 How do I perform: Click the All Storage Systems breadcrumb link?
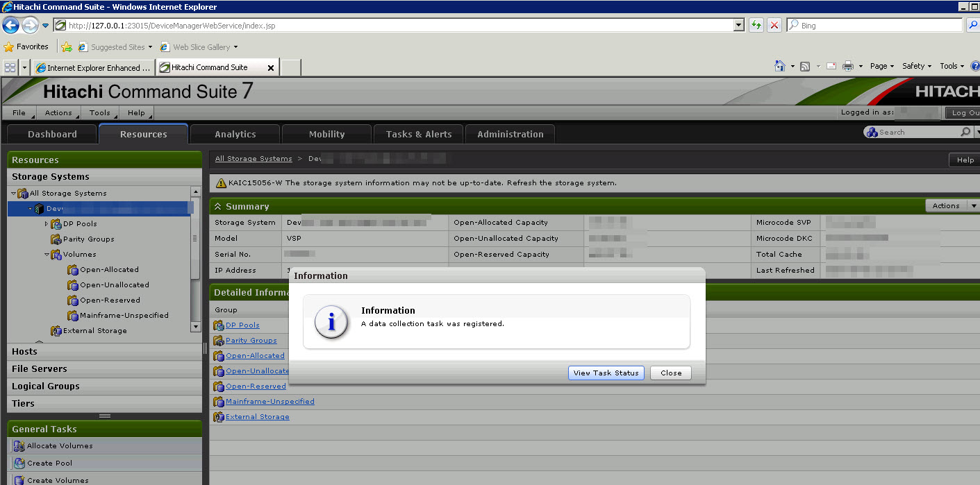(x=254, y=159)
